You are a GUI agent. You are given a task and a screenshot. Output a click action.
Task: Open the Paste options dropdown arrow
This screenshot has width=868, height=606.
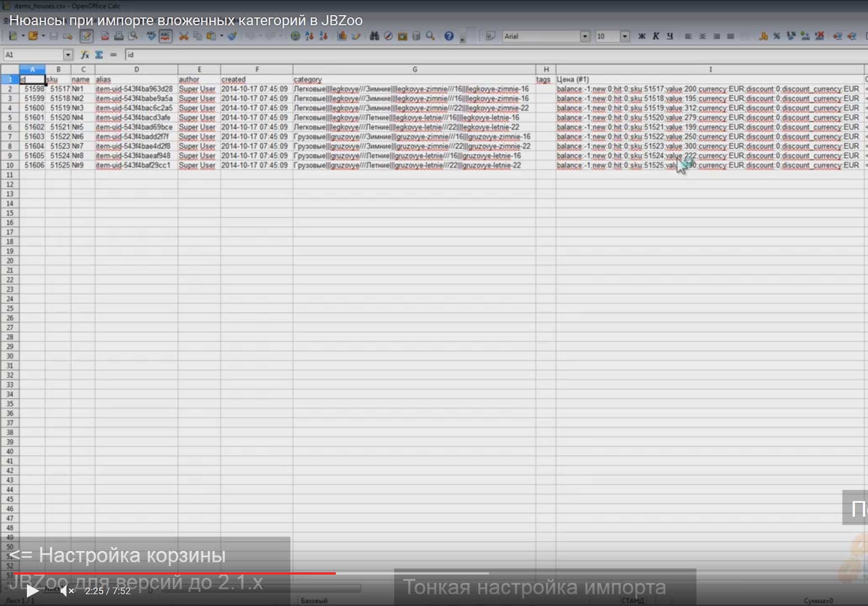pyautogui.click(x=221, y=36)
